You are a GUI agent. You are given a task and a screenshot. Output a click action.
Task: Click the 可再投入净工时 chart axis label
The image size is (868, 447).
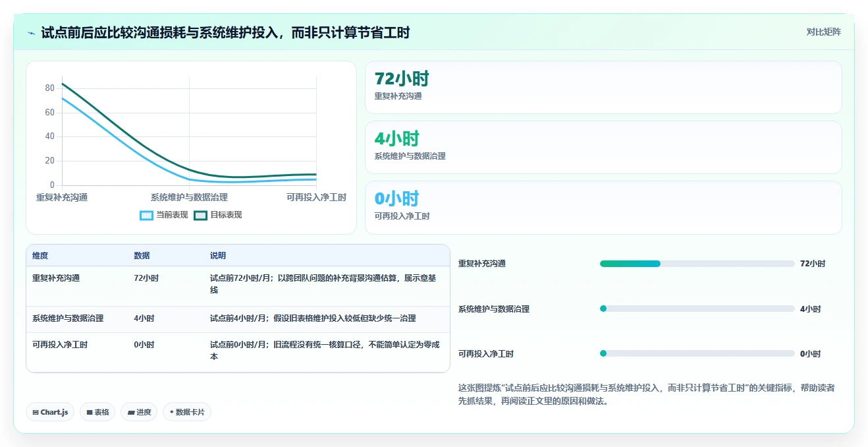[316, 197]
